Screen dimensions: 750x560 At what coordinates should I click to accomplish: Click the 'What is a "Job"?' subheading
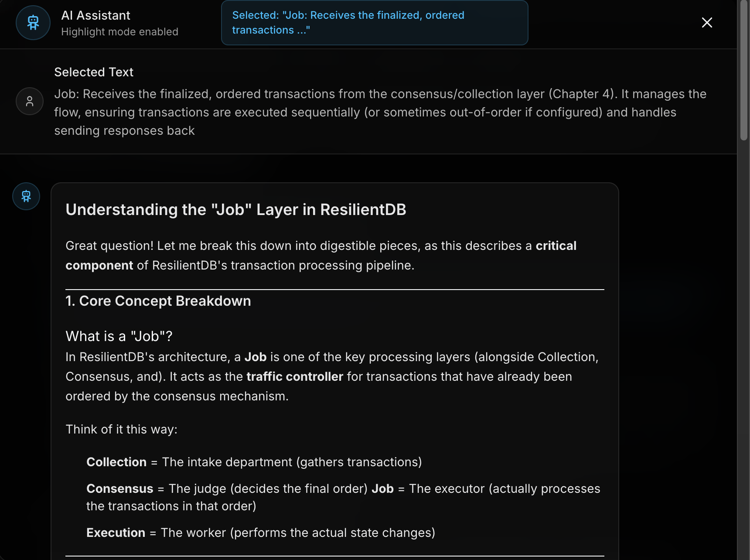pyautogui.click(x=119, y=336)
